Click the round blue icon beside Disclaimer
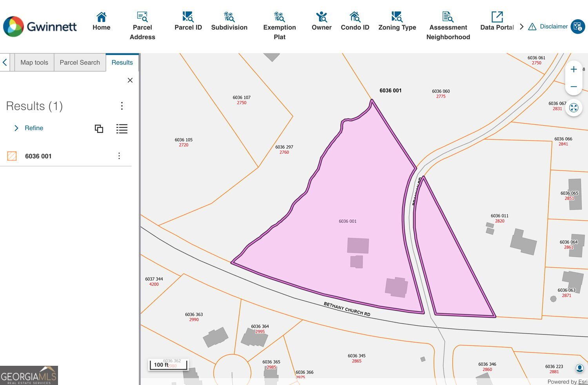The image size is (588, 385). pyautogui.click(x=578, y=27)
